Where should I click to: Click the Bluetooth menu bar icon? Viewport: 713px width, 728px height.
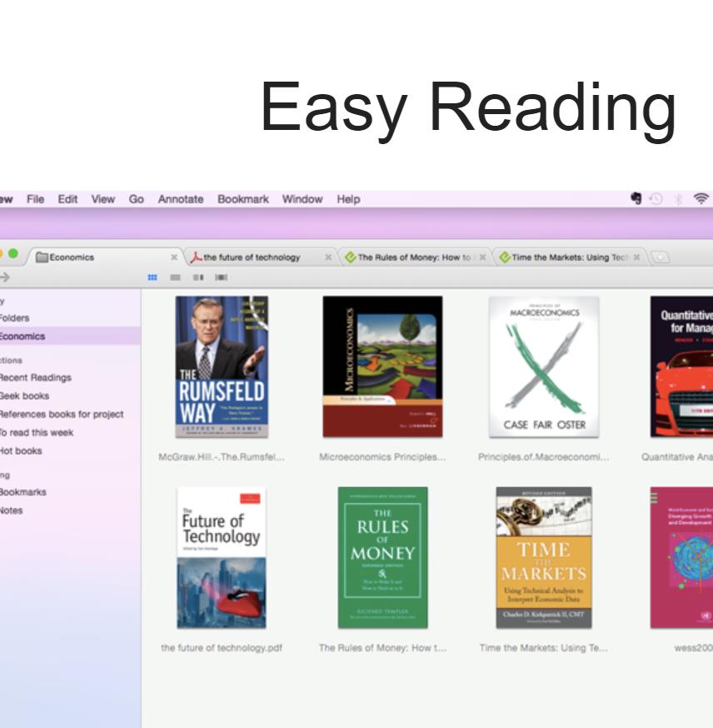click(678, 199)
